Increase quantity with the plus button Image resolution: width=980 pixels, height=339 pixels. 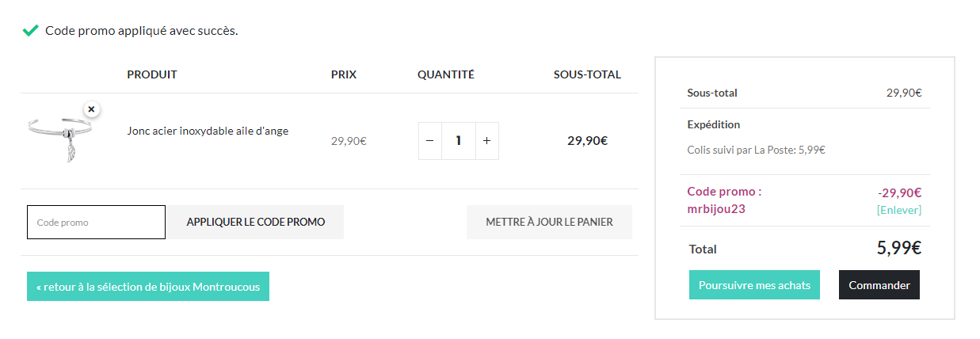point(486,141)
